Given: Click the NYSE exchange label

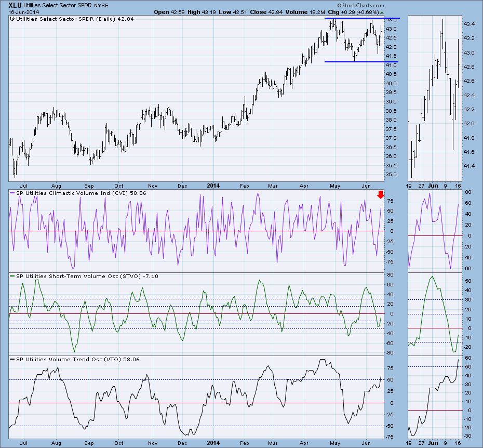Looking at the screenshot, I should click(101, 6).
